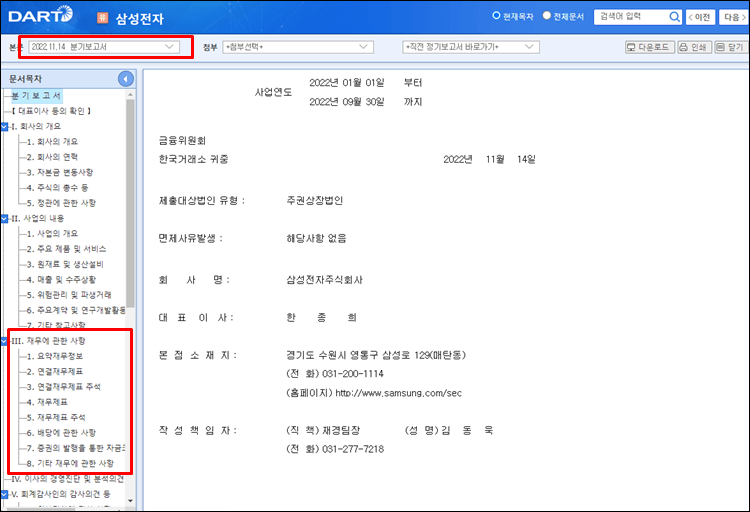Viewport: 750px width, 512px height.
Task: Collapse the document index panel arrow
Action: click(126, 79)
